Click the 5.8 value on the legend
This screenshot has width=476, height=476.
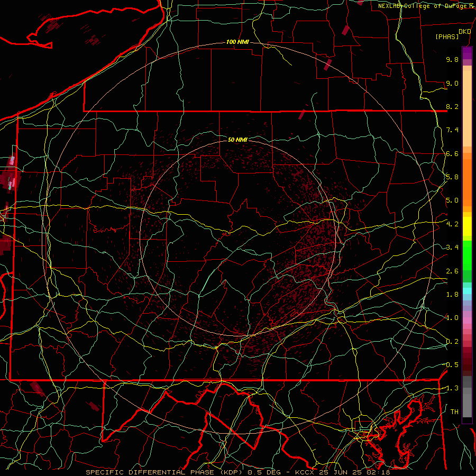click(452, 177)
